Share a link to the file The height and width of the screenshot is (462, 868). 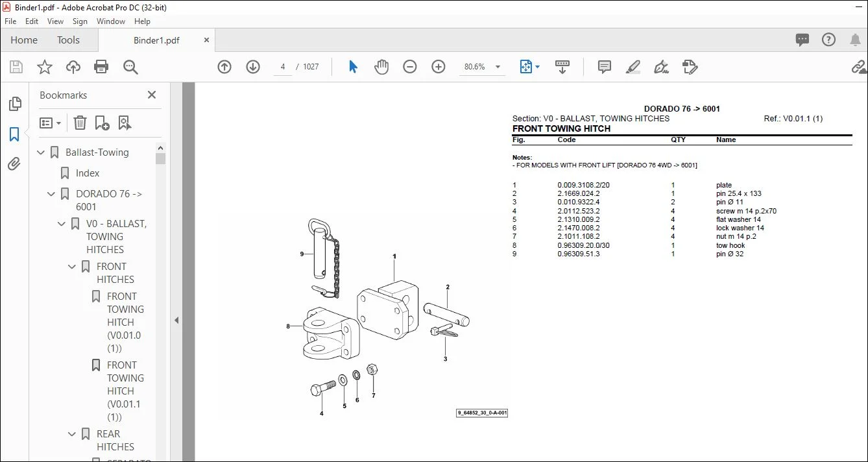click(x=859, y=67)
